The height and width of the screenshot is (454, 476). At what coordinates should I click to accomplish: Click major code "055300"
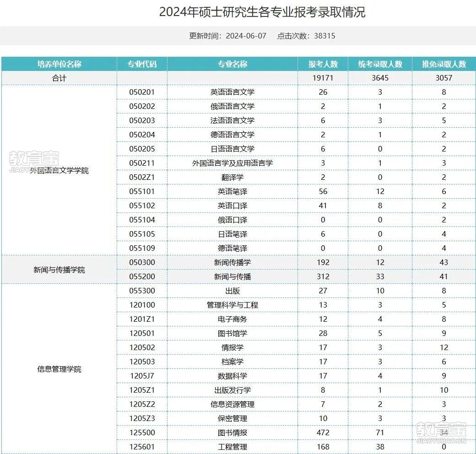[x=142, y=291]
